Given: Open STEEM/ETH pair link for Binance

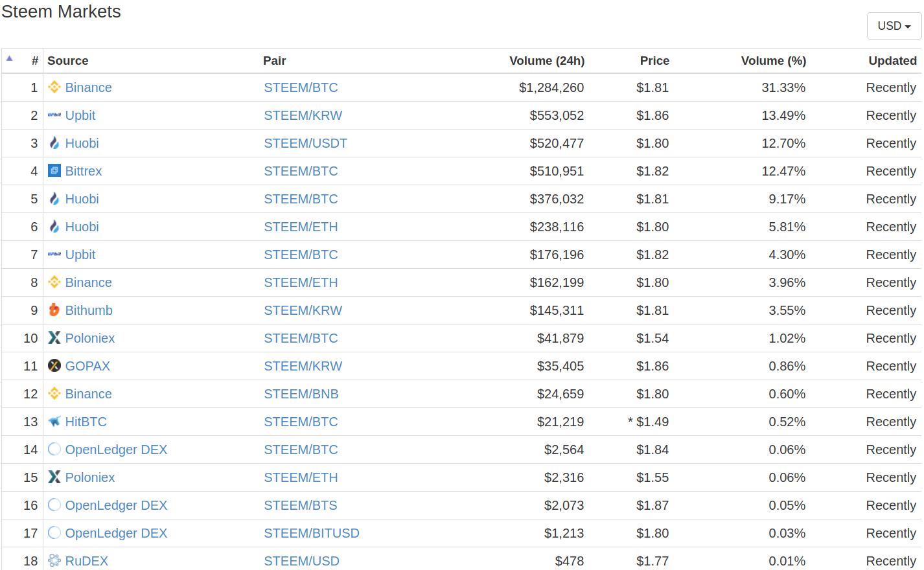Looking at the screenshot, I should coord(301,282).
